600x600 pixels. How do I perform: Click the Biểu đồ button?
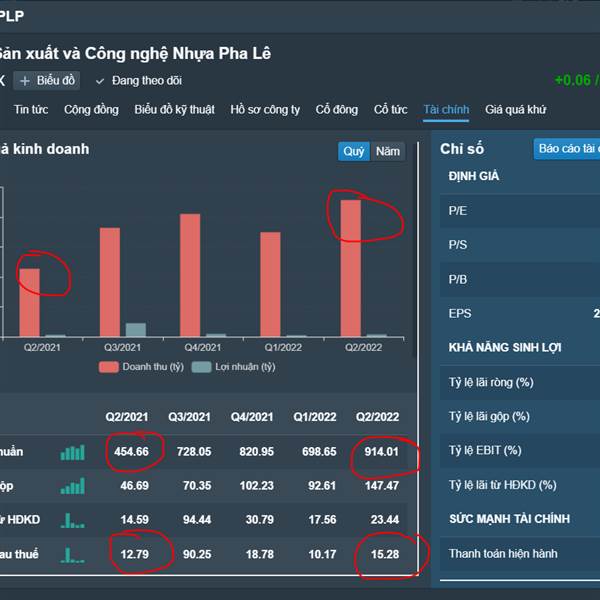click(47, 81)
